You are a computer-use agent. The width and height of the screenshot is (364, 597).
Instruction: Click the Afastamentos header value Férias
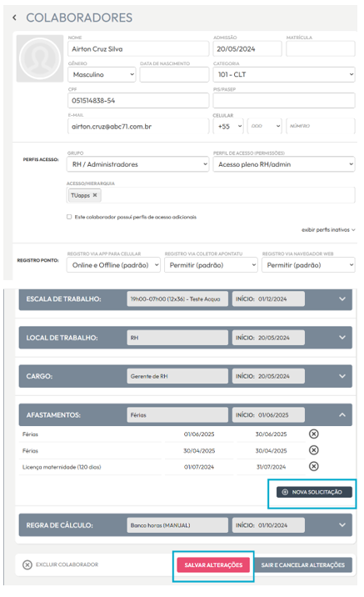(x=177, y=414)
